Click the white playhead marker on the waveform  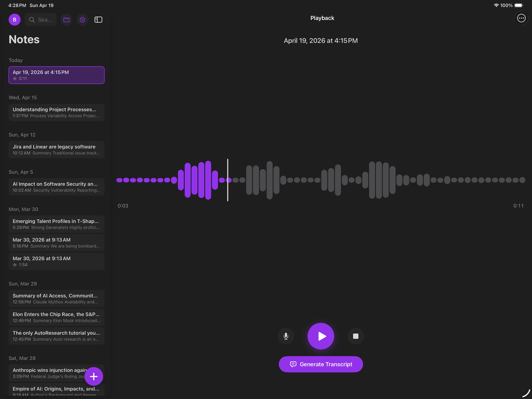(228, 180)
